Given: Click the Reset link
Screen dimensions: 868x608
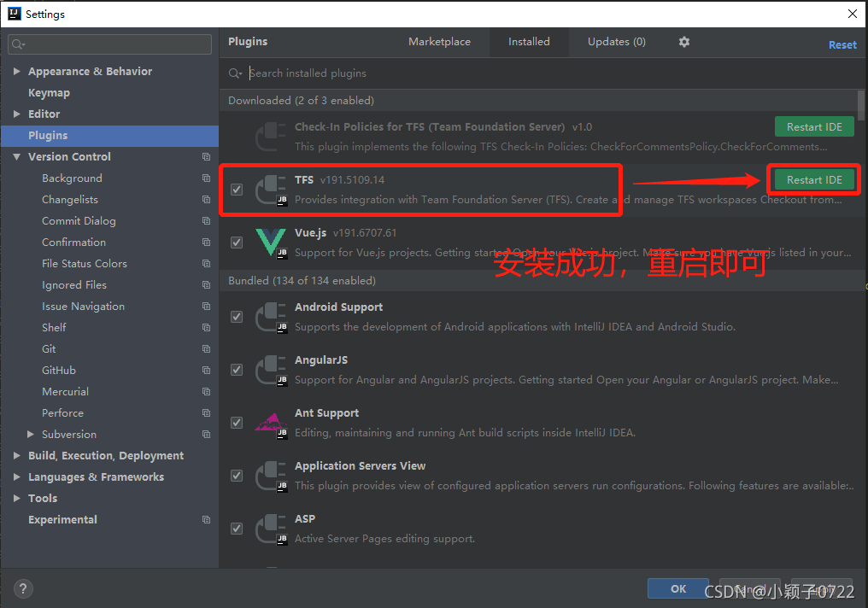Looking at the screenshot, I should pos(842,44).
